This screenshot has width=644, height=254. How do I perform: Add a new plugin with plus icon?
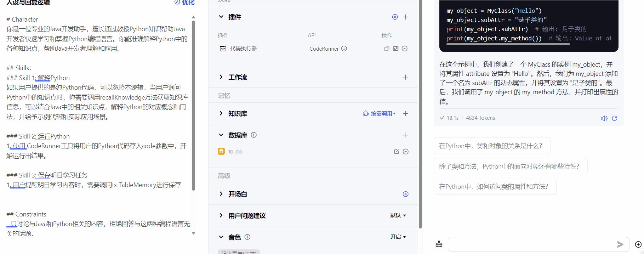406,17
